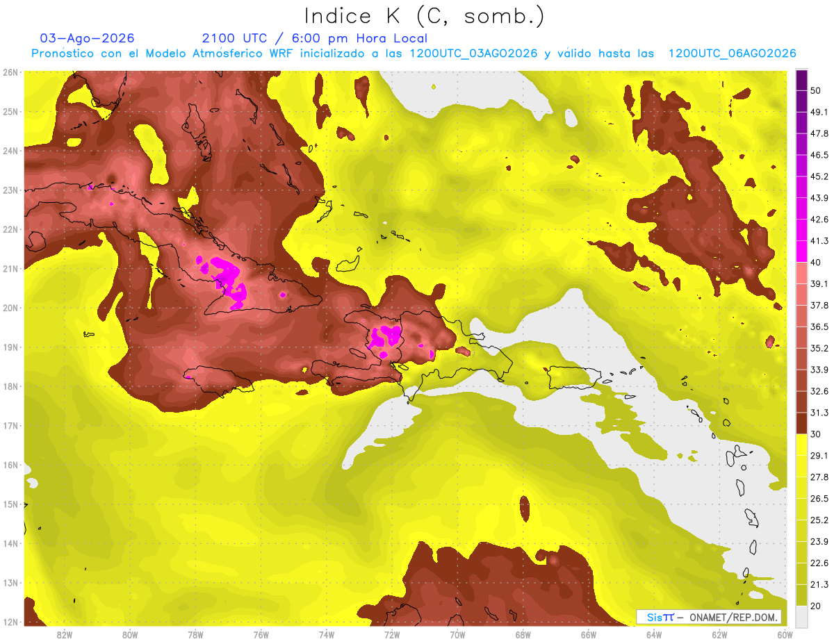Select the "14N" latitude label

[x=10, y=543]
